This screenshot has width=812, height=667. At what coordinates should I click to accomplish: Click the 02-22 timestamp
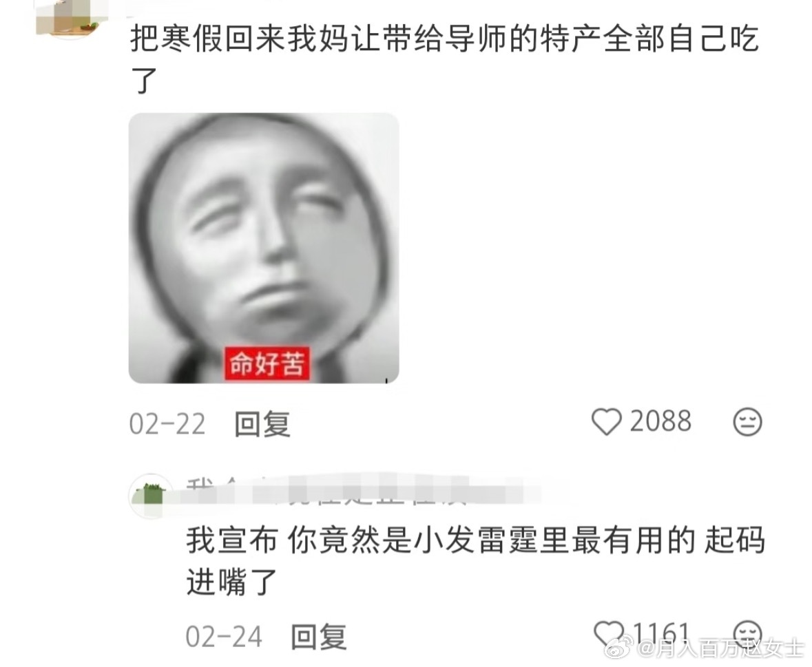pos(167,424)
